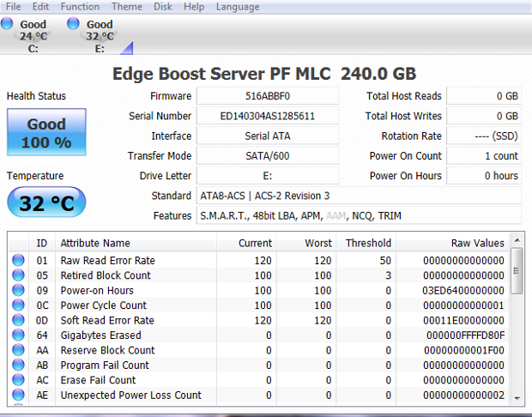Screen dimensions: 532x417
Task: Click the status icon for Unexpected Power Loss Count
Action: [18, 396]
